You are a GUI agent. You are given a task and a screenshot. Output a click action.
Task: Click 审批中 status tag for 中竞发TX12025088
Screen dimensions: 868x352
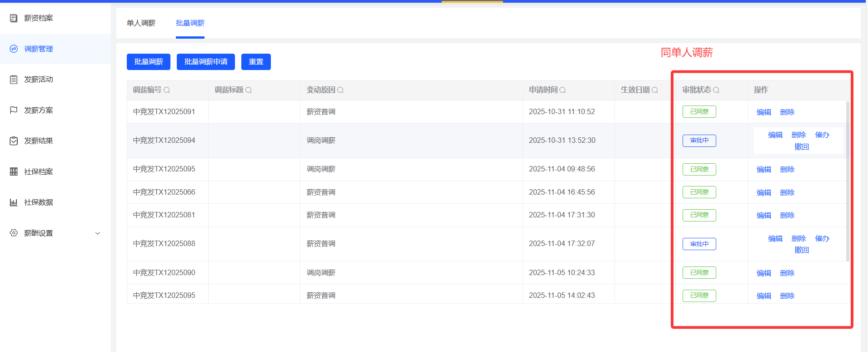699,244
